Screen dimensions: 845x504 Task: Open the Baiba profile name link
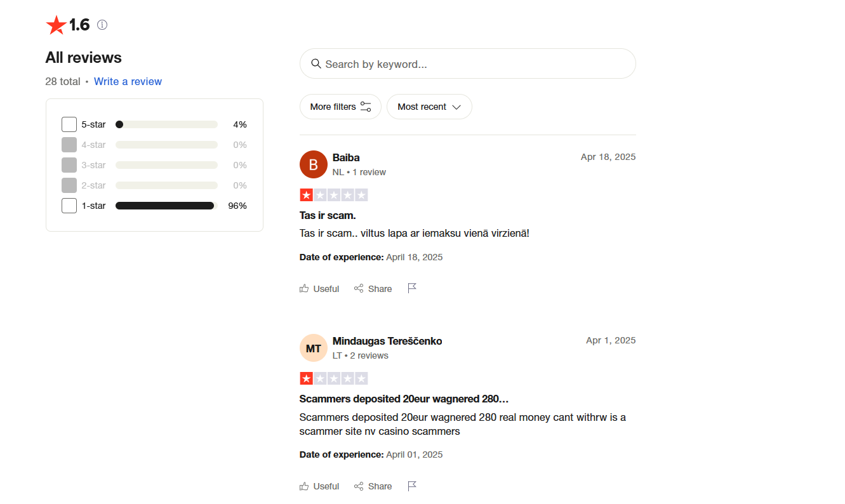coord(346,157)
